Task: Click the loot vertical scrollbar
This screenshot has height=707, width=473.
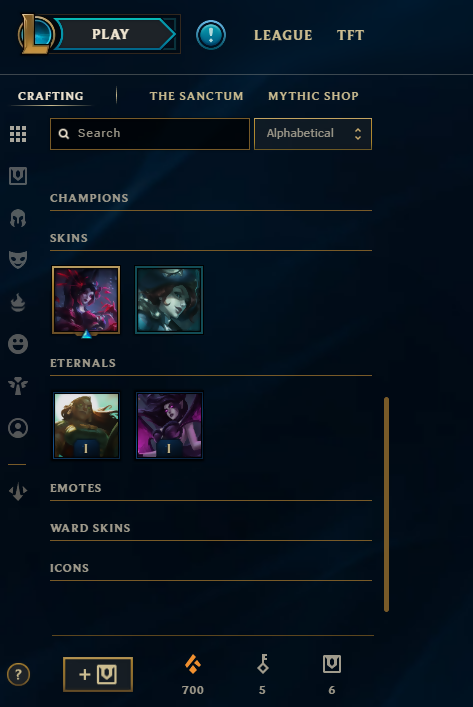Action: pyautogui.click(x=386, y=504)
